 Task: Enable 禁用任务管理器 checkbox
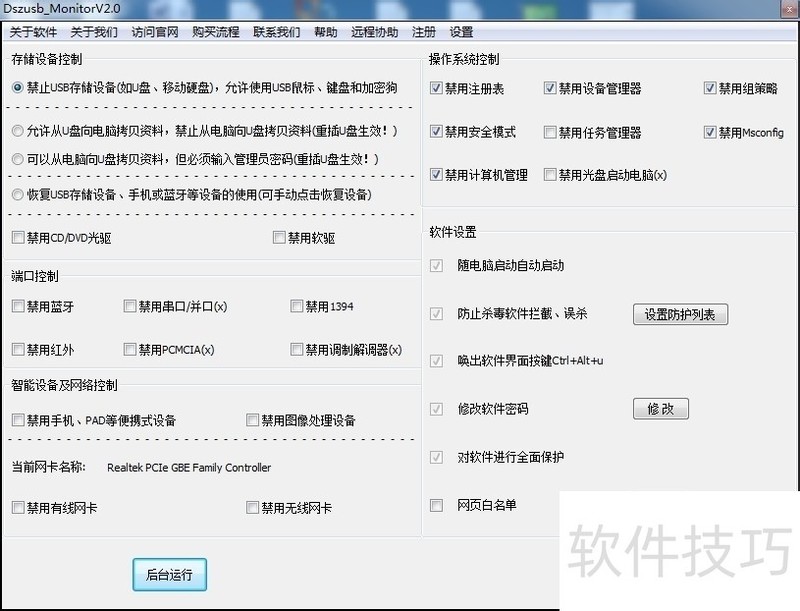(x=550, y=132)
